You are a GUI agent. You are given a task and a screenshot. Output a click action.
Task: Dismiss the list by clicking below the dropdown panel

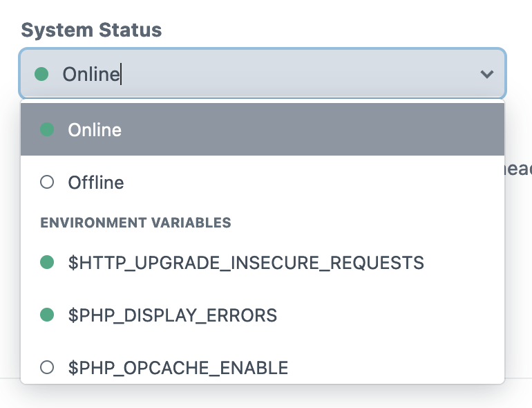click(x=265, y=397)
